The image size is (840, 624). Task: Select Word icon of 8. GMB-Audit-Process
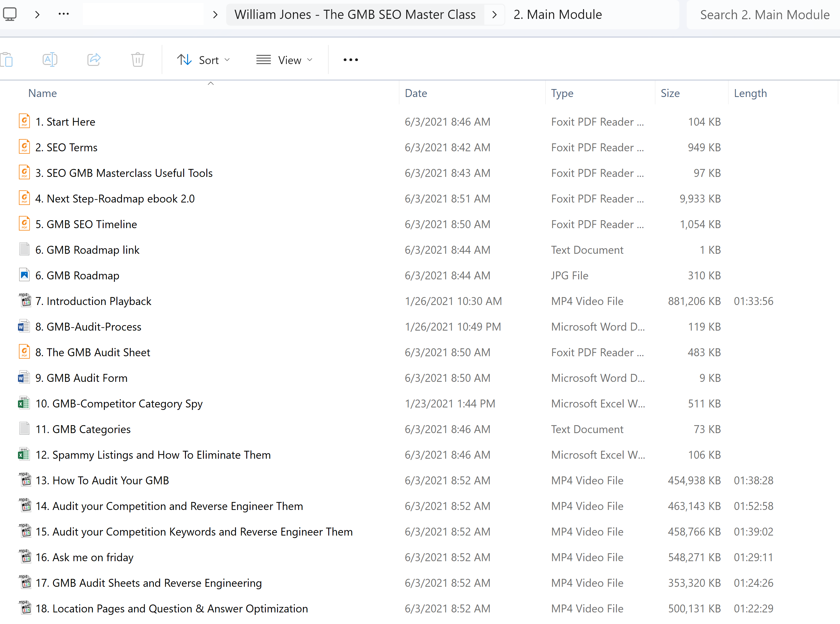pos(24,326)
